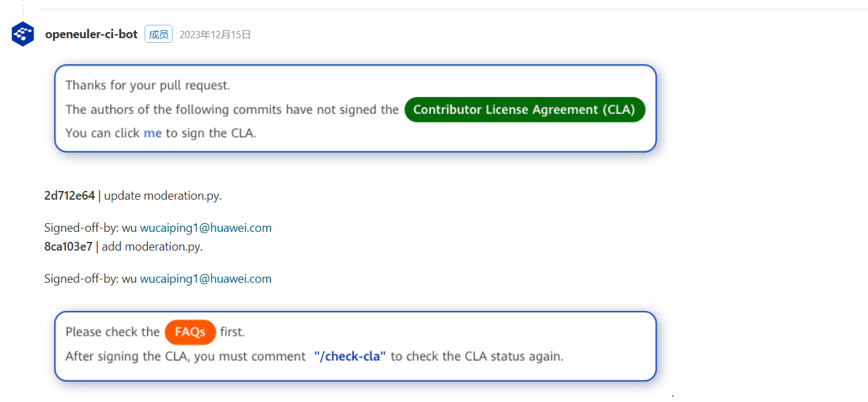Viewport: 868px width, 402px height.
Task: Click the openeuler-ci-bot hexagon avatar icon
Action: coord(23,34)
